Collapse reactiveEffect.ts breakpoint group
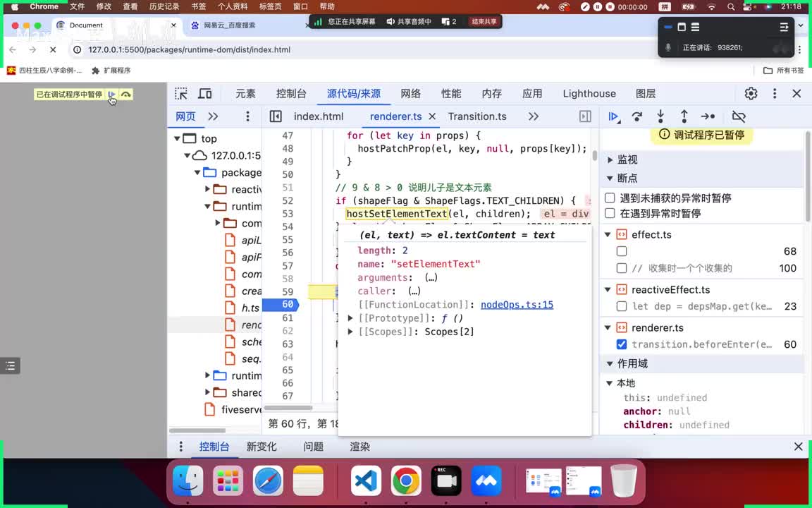This screenshot has width=812, height=508. pos(608,290)
